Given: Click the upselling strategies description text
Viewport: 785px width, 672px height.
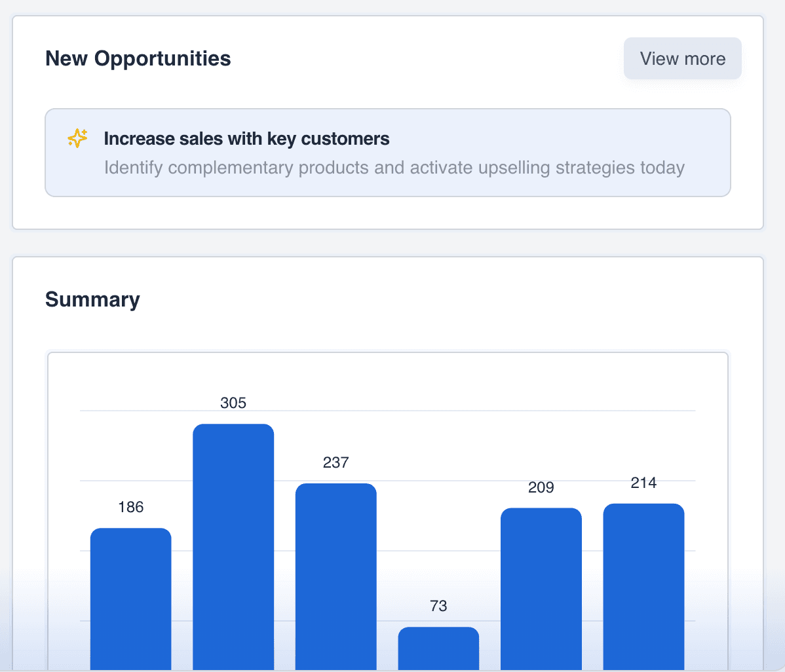Looking at the screenshot, I should 394,168.
